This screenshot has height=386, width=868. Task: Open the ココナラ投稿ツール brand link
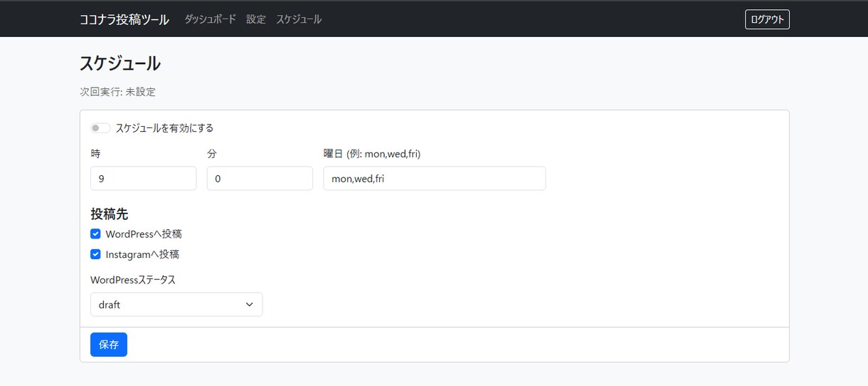tap(125, 19)
